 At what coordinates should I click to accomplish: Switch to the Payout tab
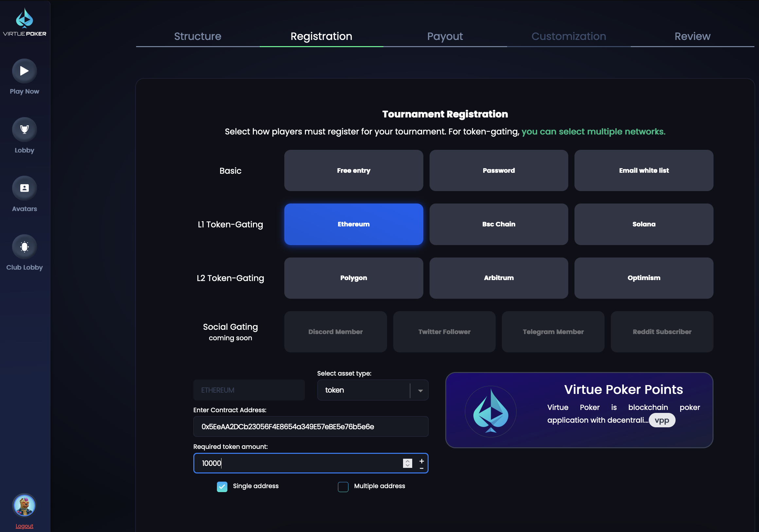click(445, 36)
